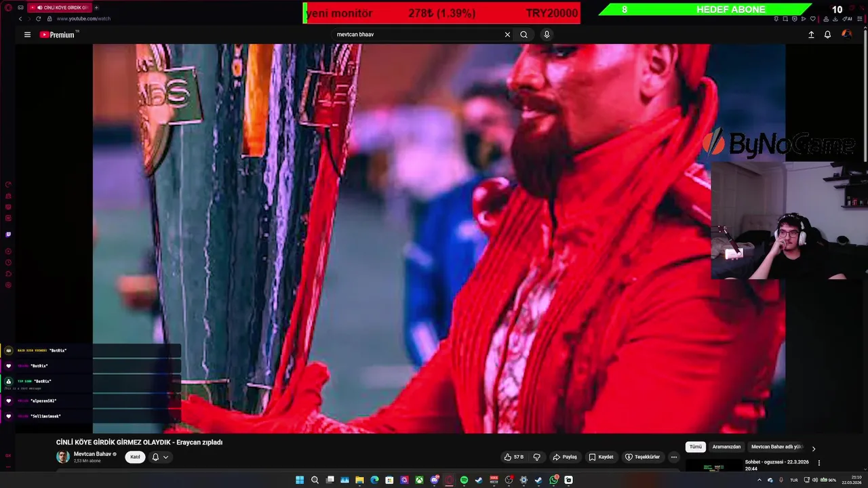Open the YouTube guide hamburger menu

[x=27, y=35]
